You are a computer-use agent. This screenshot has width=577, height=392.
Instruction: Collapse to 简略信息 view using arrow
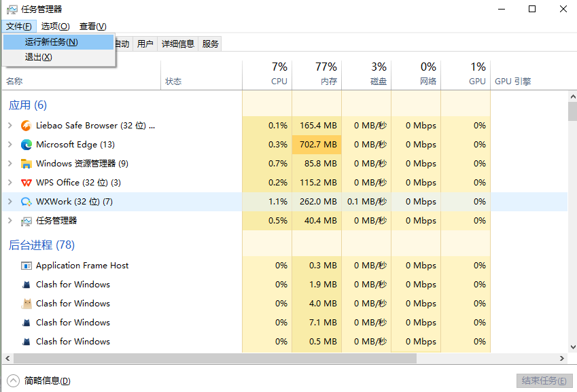point(13,380)
